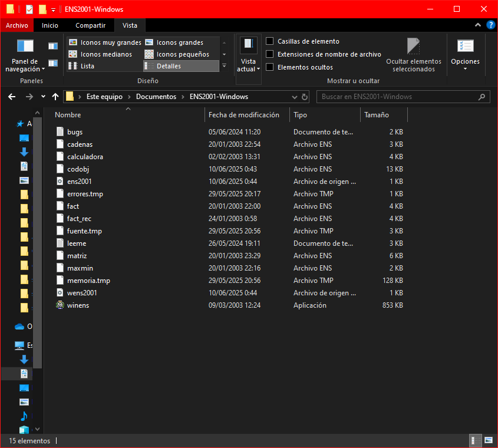Viewport: 498px width, 448px height.
Task: Open the This PC monitor icon
Action: click(x=19, y=345)
